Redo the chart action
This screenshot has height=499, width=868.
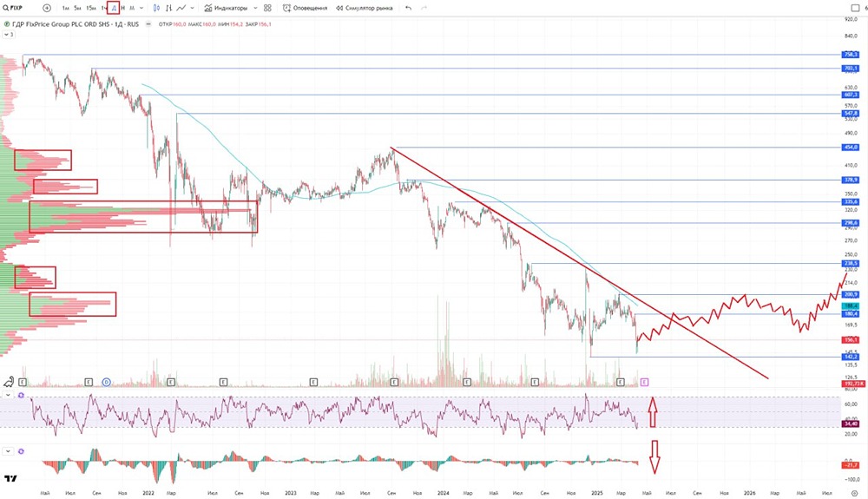(x=424, y=9)
